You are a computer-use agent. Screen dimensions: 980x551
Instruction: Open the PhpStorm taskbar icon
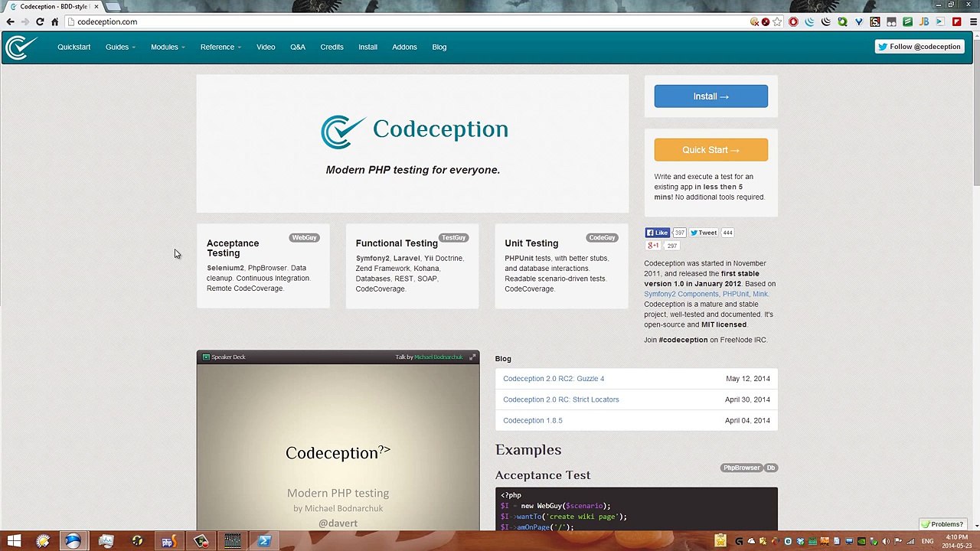(x=168, y=541)
